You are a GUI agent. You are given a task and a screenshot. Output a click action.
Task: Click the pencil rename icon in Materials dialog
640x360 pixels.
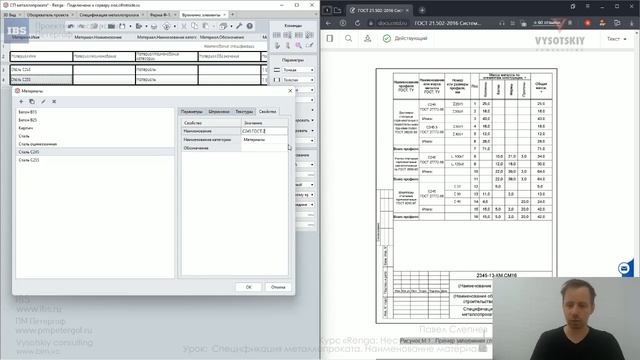[x=43, y=102]
